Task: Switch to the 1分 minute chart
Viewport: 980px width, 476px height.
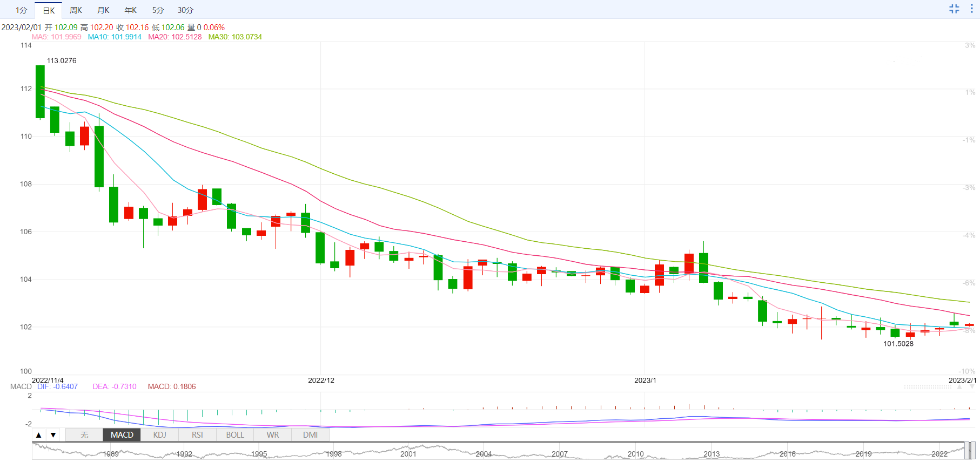Action: click(21, 10)
